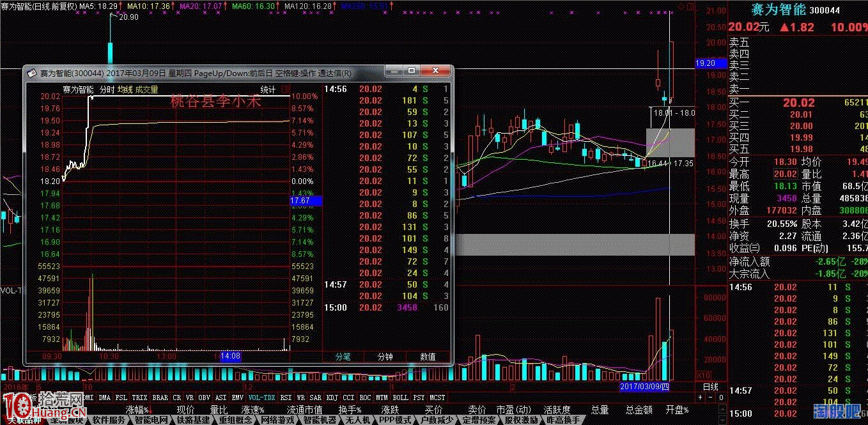This screenshot has height=425, width=868.
Task: Select the SAR indicator tab
Action: (x=316, y=398)
